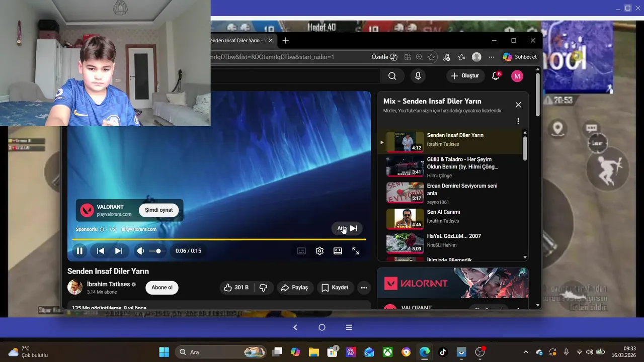Open the Windows Start menu
This screenshot has width=644, height=362.
pos(164,352)
